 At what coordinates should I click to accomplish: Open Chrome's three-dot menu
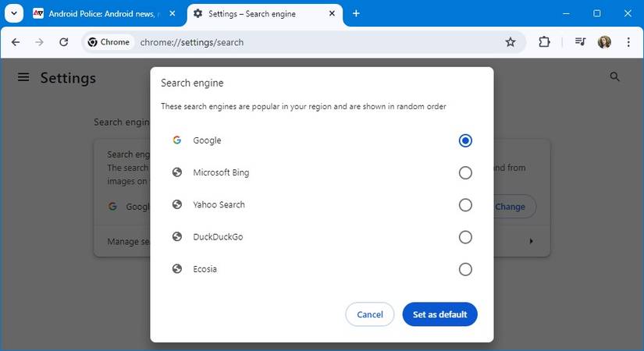tap(628, 42)
